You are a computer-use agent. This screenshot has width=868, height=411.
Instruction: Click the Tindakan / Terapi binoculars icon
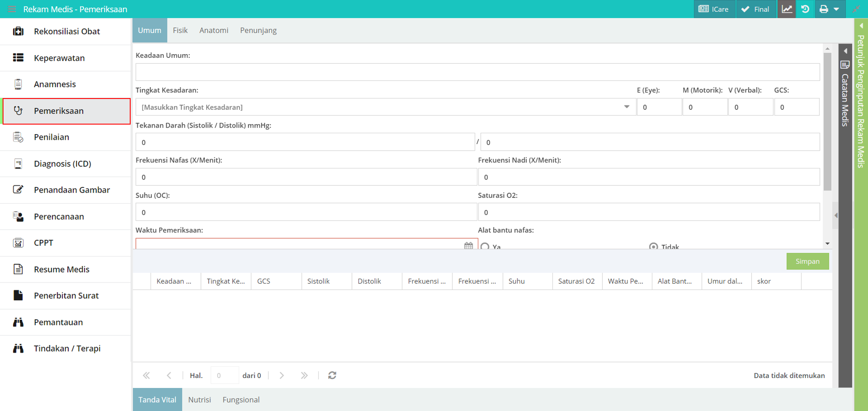click(18, 349)
